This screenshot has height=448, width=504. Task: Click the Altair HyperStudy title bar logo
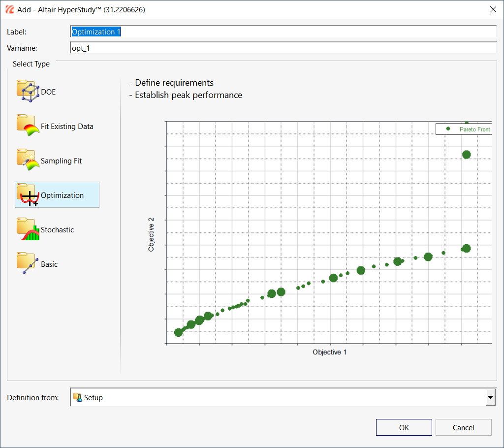coord(9,9)
